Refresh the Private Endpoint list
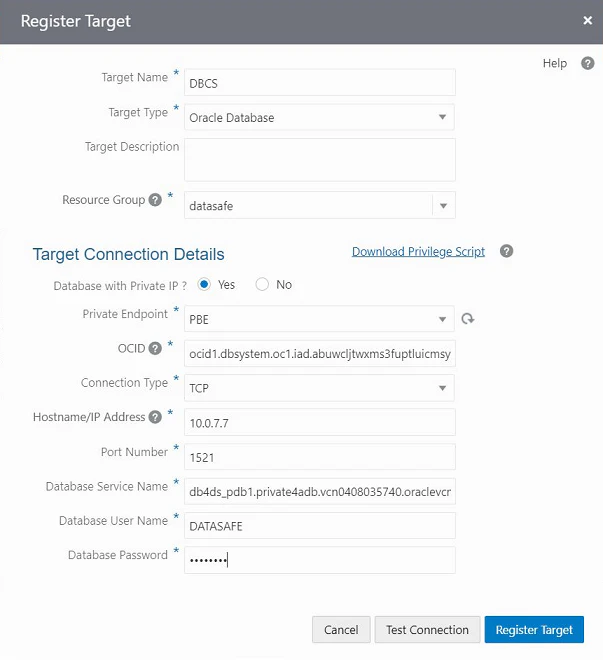603x660 pixels. [x=468, y=319]
